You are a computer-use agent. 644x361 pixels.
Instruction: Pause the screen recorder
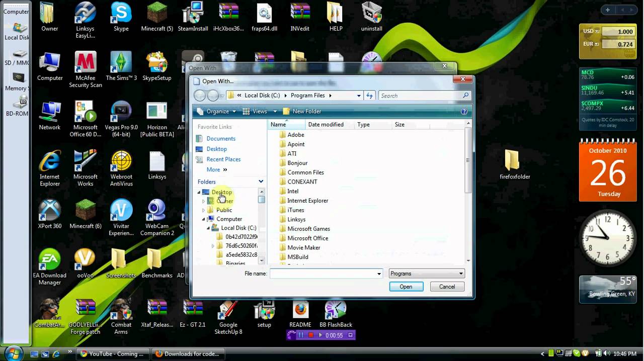click(x=301, y=335)
